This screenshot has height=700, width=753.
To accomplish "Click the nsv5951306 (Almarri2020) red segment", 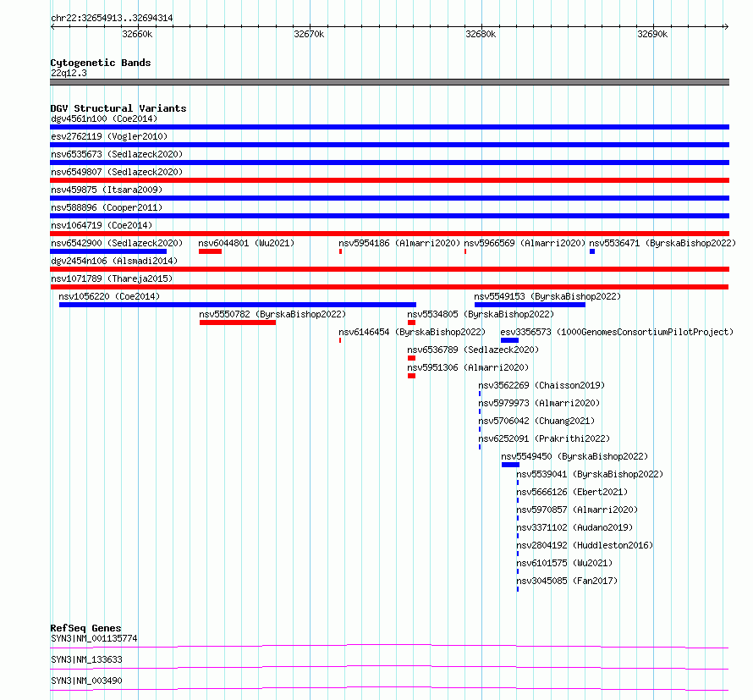I will [411, 376].
